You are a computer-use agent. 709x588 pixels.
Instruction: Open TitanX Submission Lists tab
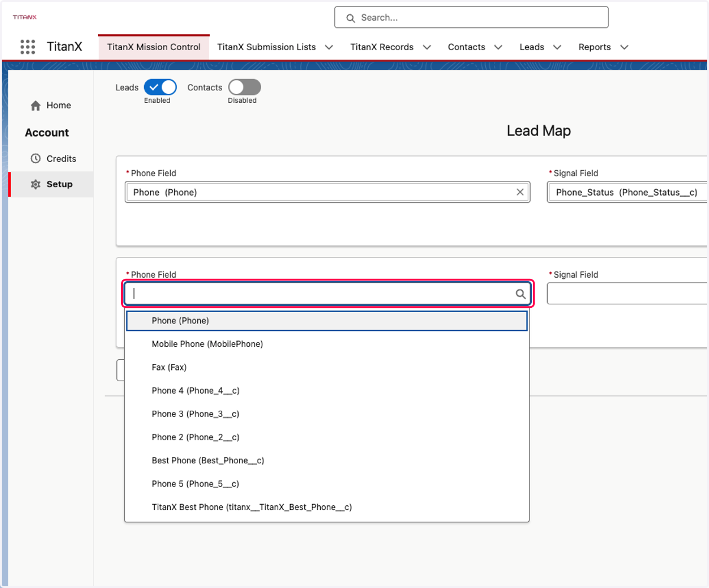pyautogui.click(x=266, y=47)
